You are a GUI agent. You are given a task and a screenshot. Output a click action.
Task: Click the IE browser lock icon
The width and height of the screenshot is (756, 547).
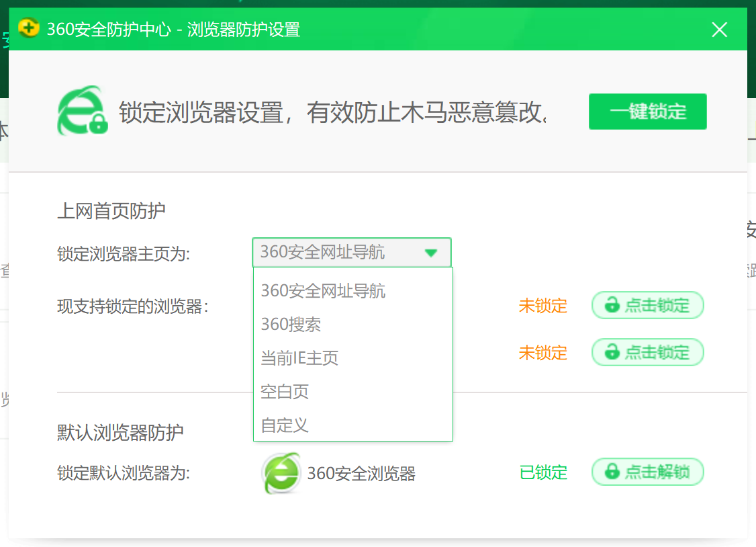(83, 111)
